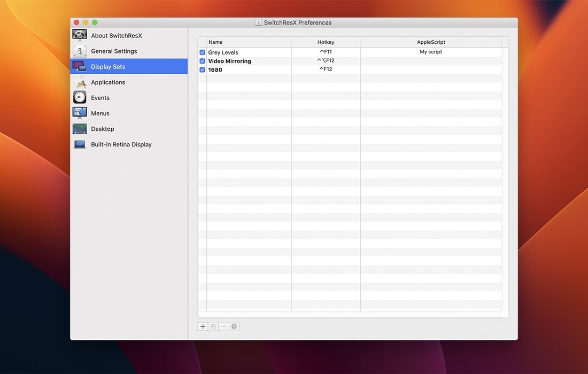Click the Events clock icon
This screenshot has width=588, height=374.
click(x=80, y=97)
